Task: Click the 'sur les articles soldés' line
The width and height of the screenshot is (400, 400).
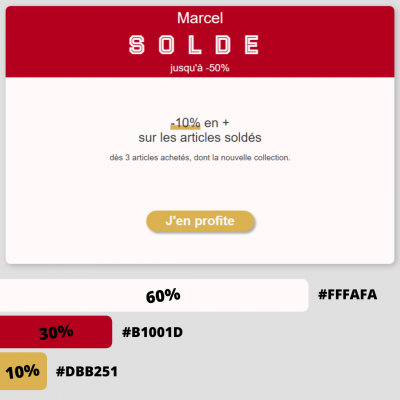Action: coord(200,137)
